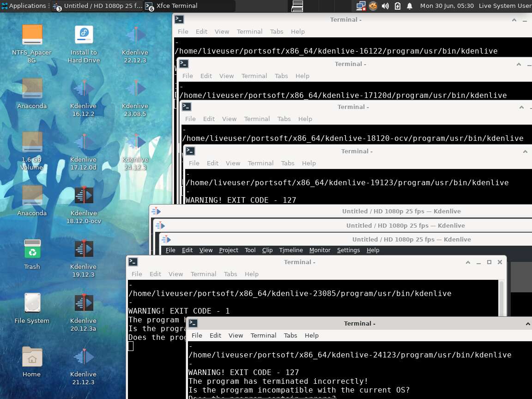Viewport: 532px width, 399px height.
Task: Click the Untitled / HD 1080p taskbar button
Action: click(98, 6)
